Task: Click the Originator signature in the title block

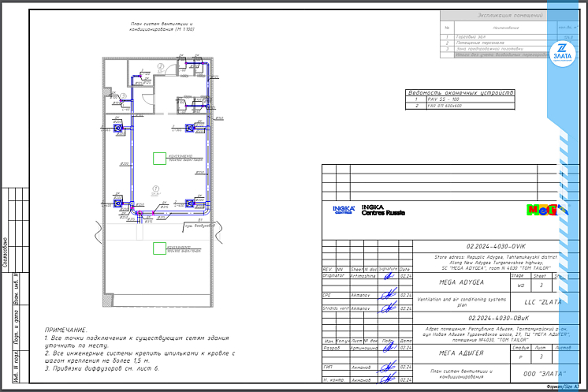Action: (388, 276)
